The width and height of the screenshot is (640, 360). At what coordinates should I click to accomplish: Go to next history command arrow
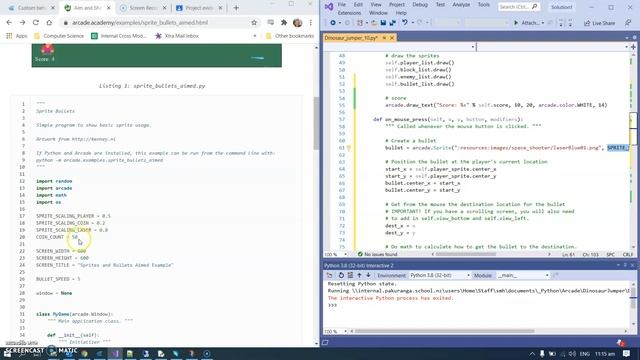(x=368, y=276)
